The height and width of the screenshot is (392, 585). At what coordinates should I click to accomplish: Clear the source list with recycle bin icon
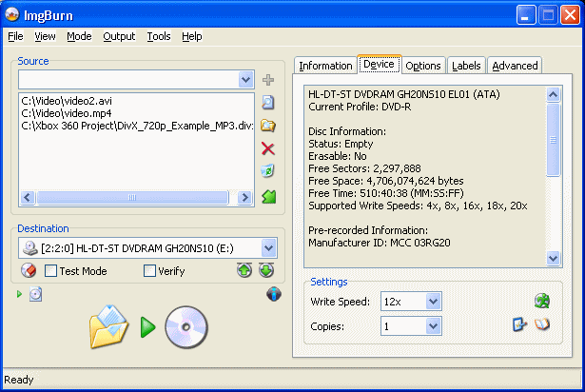click(268, 171)
